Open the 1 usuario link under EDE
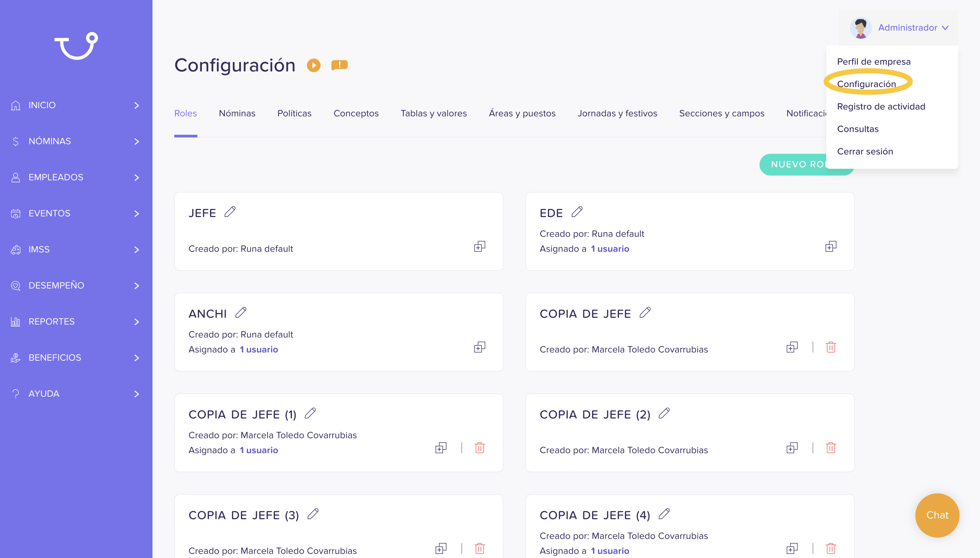 coord(610,249)
